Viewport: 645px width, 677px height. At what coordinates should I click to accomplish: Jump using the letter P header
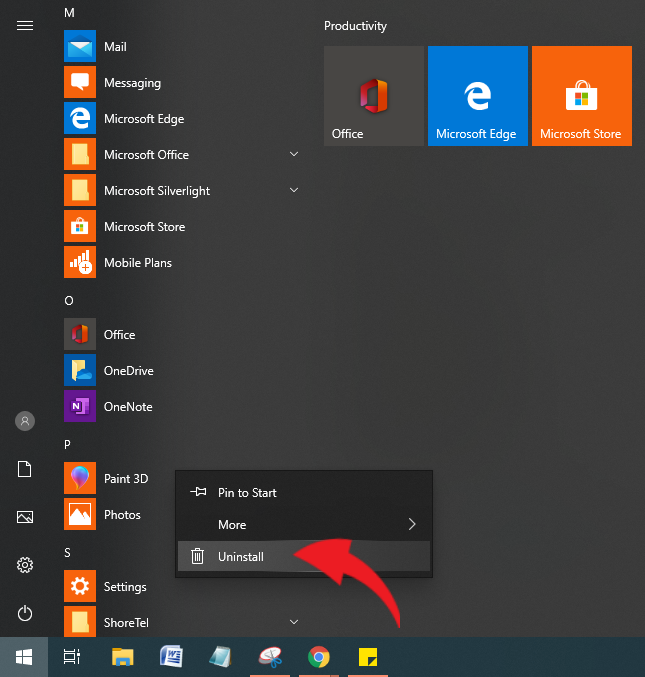click(67, 444)
